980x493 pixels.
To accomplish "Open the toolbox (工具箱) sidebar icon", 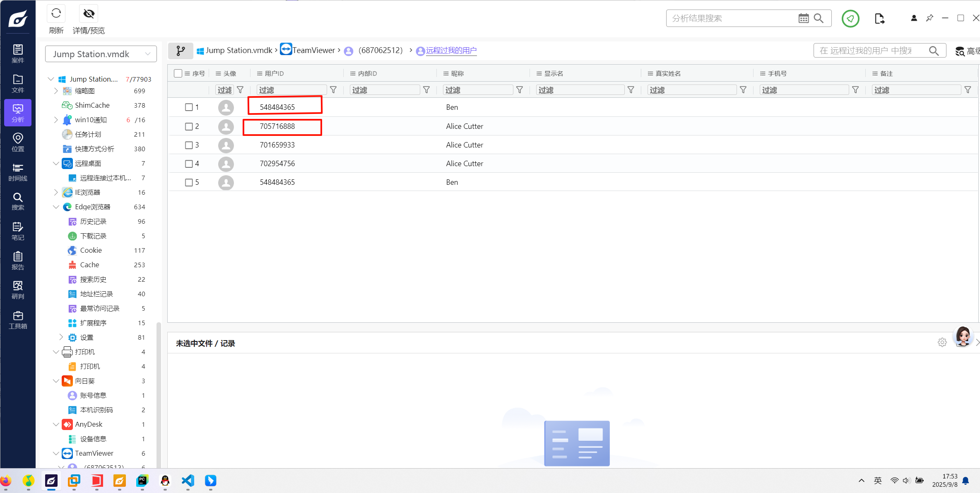I will 17,320.
